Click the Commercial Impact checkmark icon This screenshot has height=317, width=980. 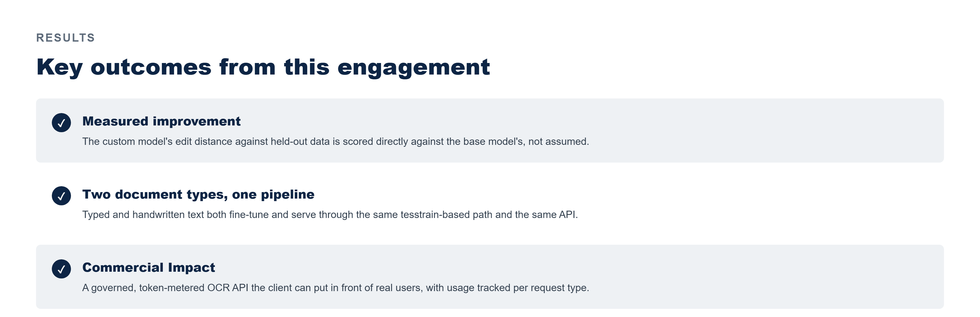coord(61,269)
